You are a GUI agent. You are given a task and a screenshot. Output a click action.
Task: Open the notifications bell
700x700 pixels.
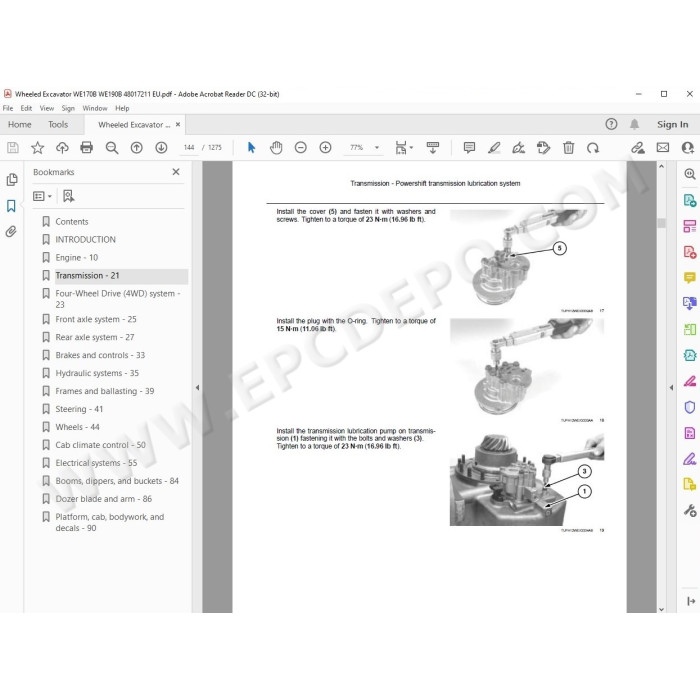point(634,124)
